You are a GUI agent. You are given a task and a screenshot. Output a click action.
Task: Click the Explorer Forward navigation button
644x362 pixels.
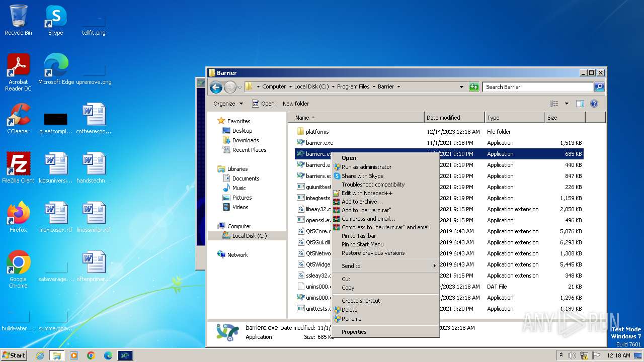point(230,87)
